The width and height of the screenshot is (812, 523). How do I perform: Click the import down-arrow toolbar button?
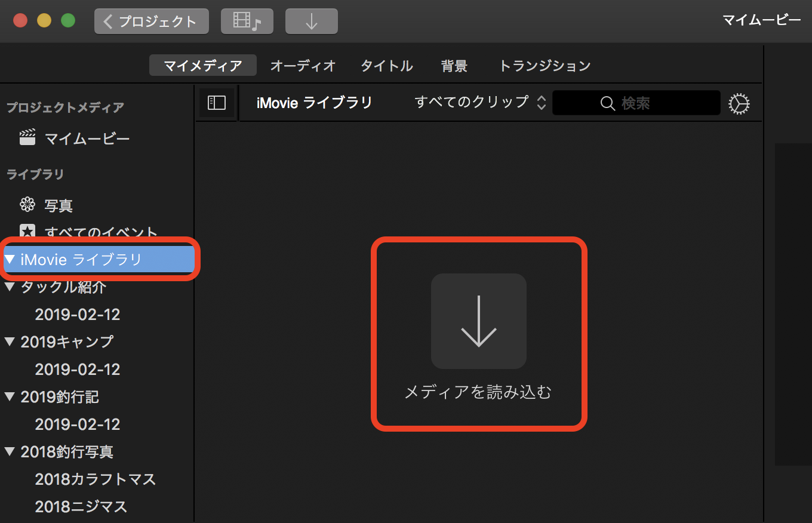pos(311,22)
